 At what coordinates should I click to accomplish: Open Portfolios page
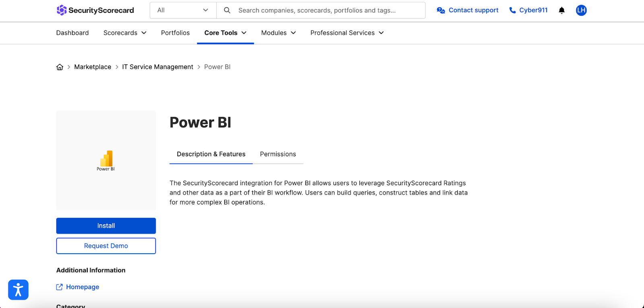pyautogui.click(x=175, y=33)
